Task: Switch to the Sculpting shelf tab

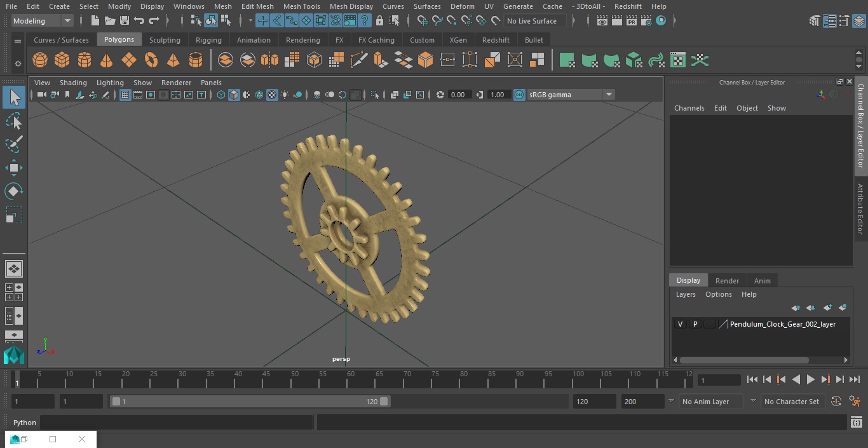Action: pyautogui.click(x=165, y=39)
